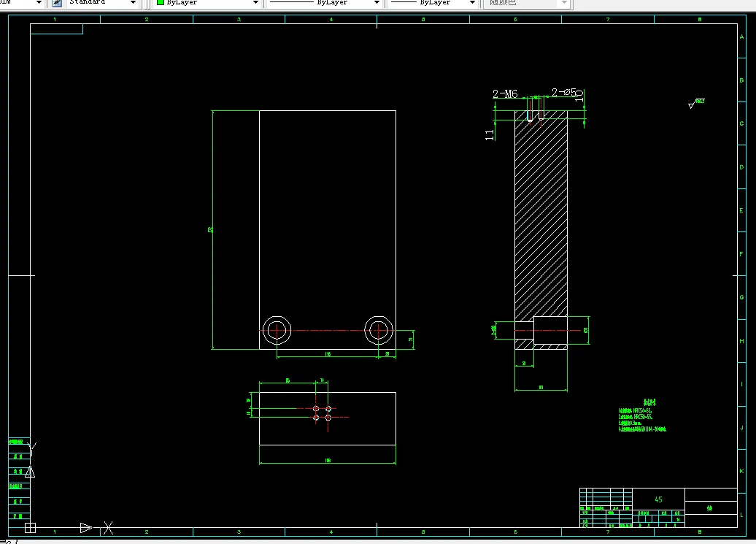Click zone letter E on right border

coord(741,210)
